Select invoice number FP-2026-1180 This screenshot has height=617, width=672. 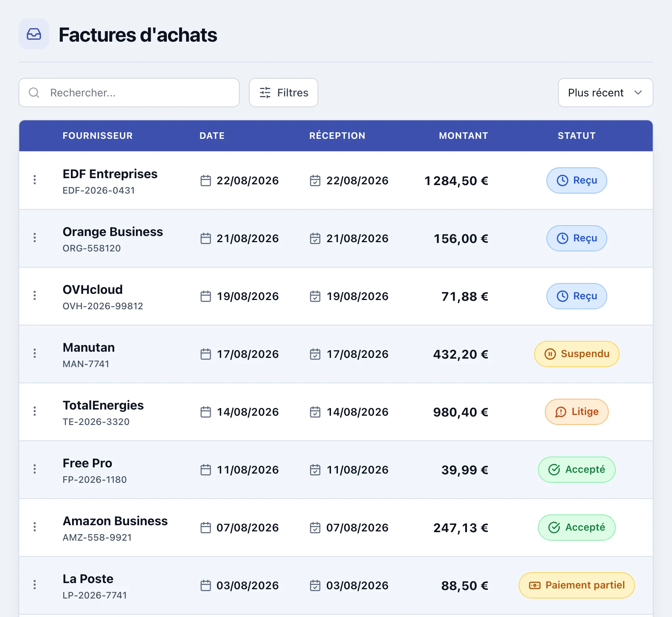pyautogui.click(x=95, y=480)
